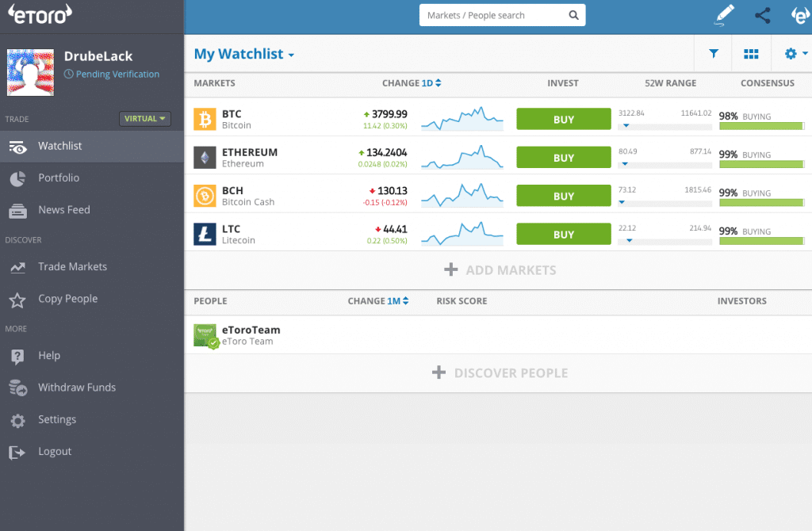Click the share icon in header
Viewport: 812px width, 531px height.
coord(763,15)
